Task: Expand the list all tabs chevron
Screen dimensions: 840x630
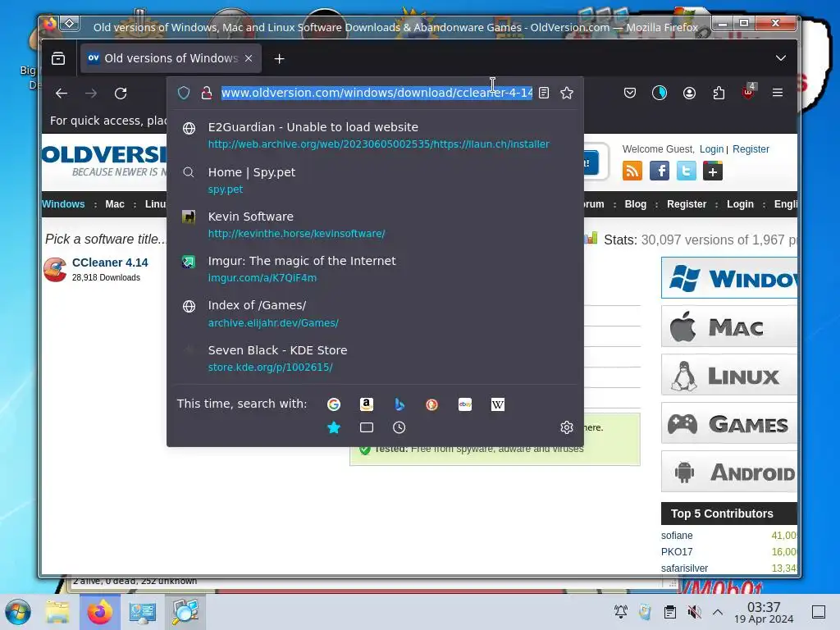Action: (x=781, y=58)
